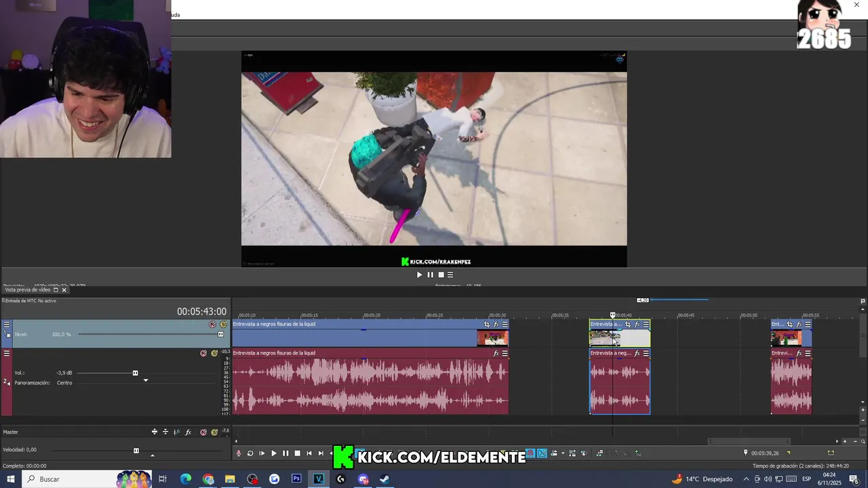The height and width of the screenshot is (488, 868).
Task: Zoom in the timeline horizontally with plus
Action: pyautogui.click(x=844, y=441)
